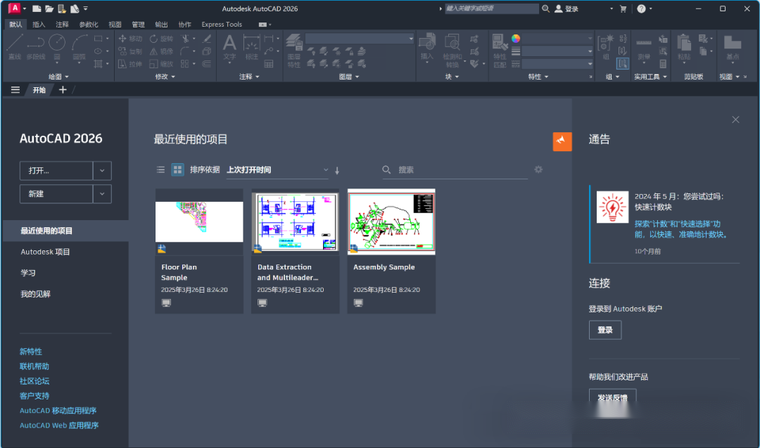Expand the Layers (图层) panel
Viewport: 760px width, 448px height.
pyautogui.click(x=349, y=77)
